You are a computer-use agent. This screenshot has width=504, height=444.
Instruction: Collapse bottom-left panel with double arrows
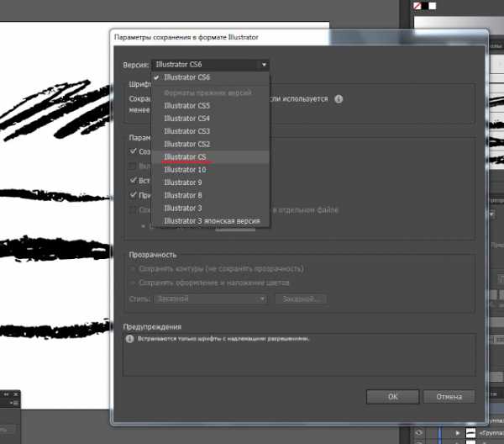pyautogui.click(x=6, y=394)
